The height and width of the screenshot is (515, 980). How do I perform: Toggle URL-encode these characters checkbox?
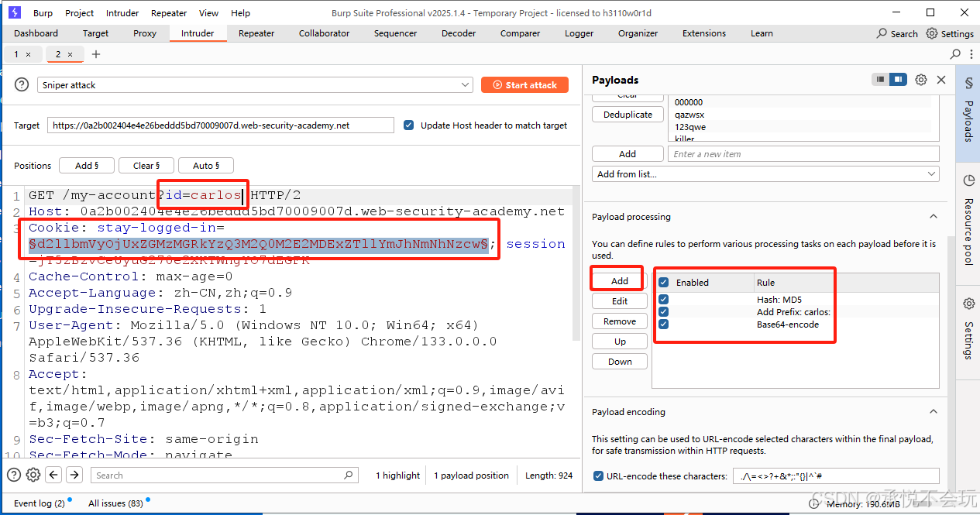click(598, 476)
